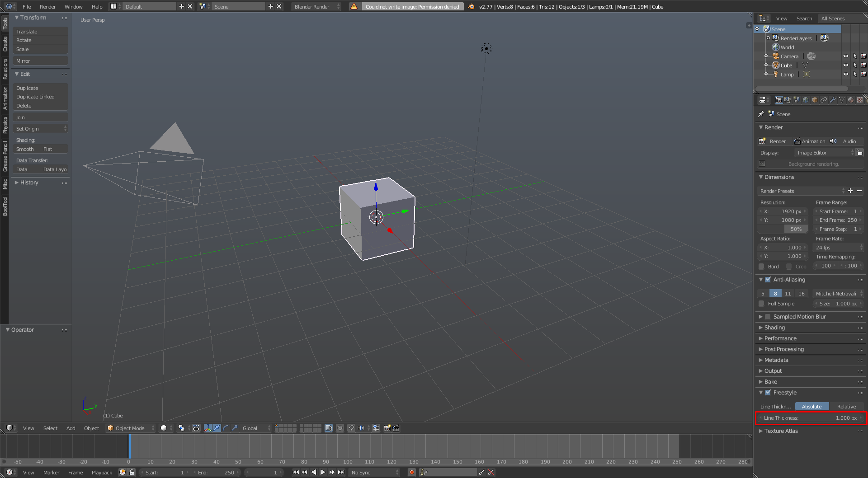Screen dimensions: 868x478
Task: Open the Modifiers wrench tab
Action: pos(833,100)
